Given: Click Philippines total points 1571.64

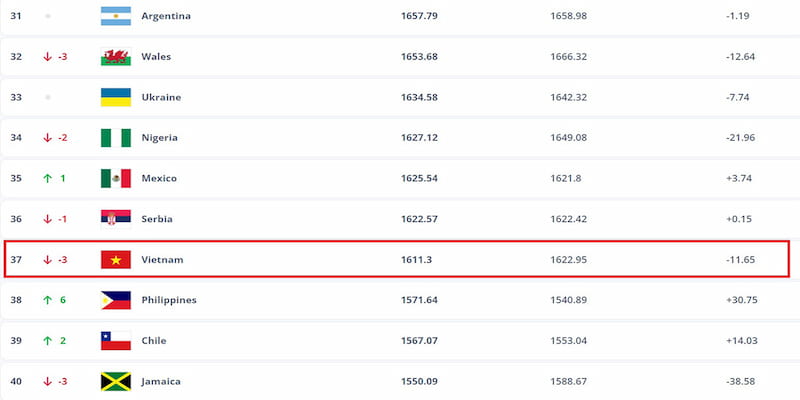Looking at the screenshot, I should click(x=419, y=300).
